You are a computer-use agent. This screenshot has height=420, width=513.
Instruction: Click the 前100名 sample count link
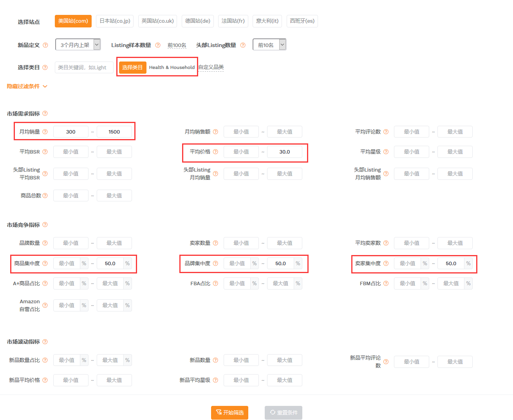pyautogui.click(x=177, y=45)
